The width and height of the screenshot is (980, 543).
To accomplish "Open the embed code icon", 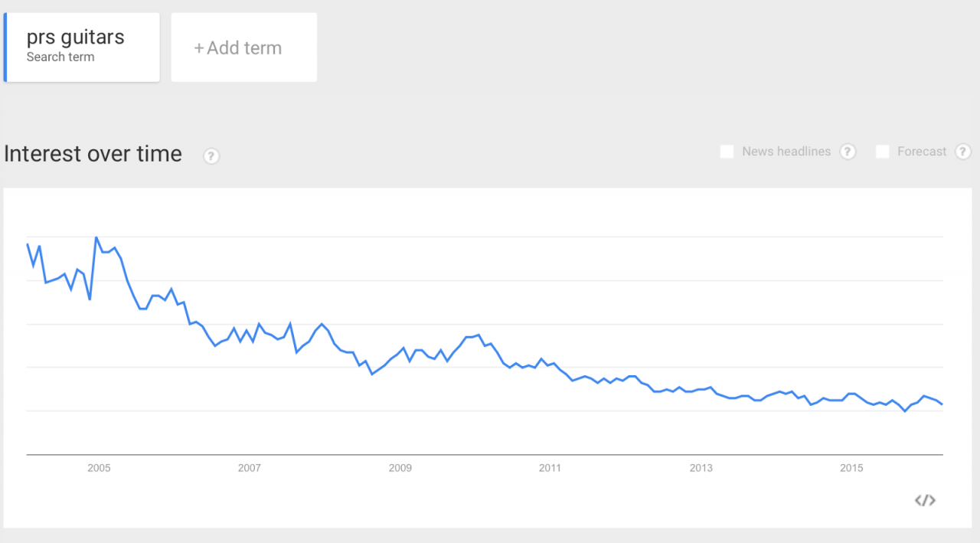I will 925,500.
